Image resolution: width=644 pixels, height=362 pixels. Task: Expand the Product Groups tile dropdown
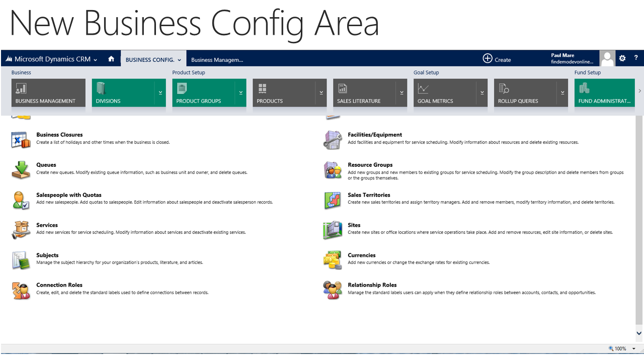coord(241,93)
